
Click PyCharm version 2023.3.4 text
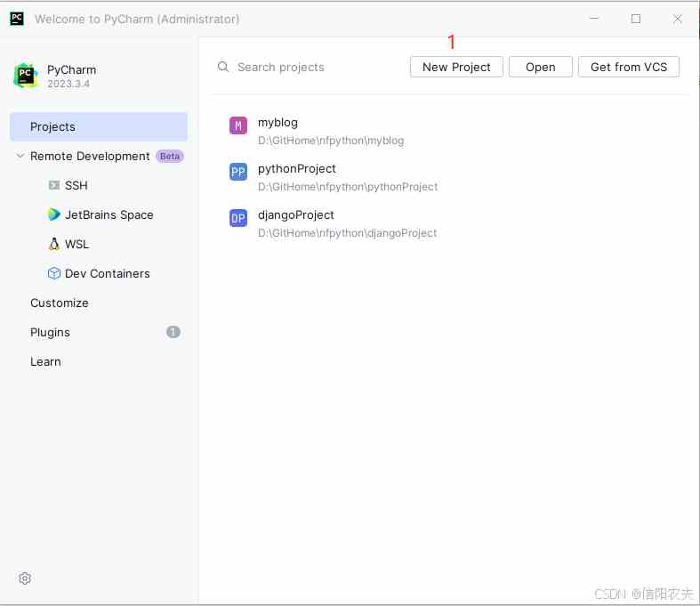(68, 84)
